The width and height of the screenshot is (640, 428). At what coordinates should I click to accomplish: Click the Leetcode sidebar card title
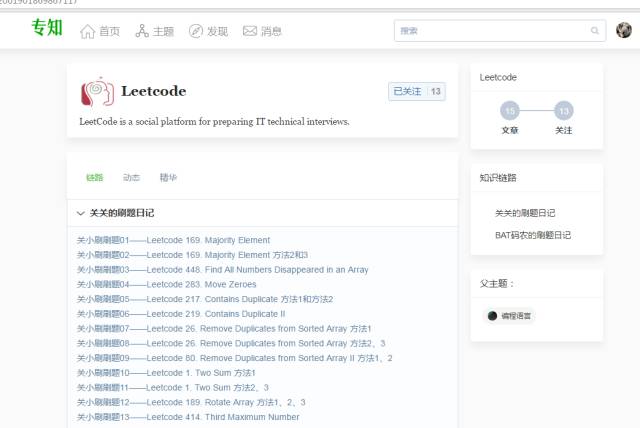(x=498, y=77)
